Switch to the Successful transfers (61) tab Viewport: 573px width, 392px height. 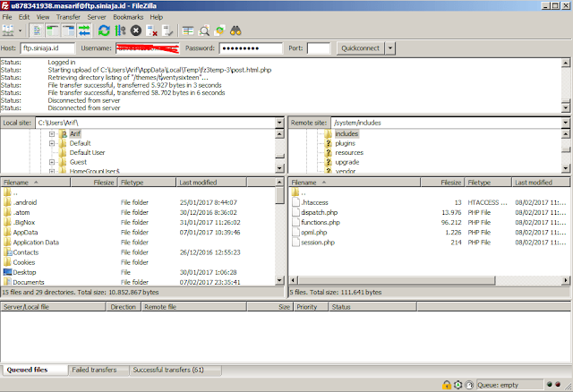tap(175, 370)
